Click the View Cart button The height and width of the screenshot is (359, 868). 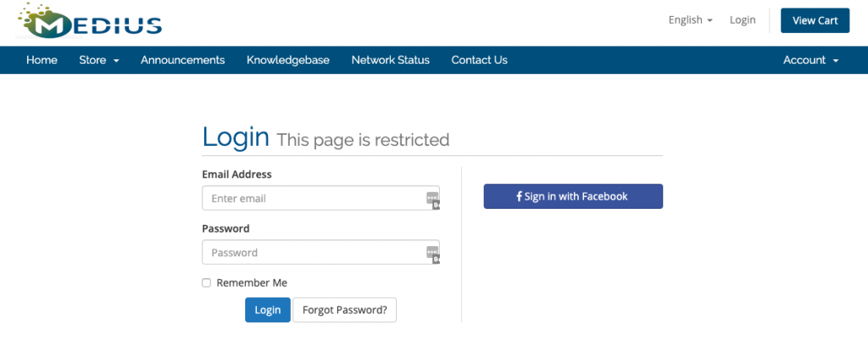pyautogui.click(x=815, y=20)
